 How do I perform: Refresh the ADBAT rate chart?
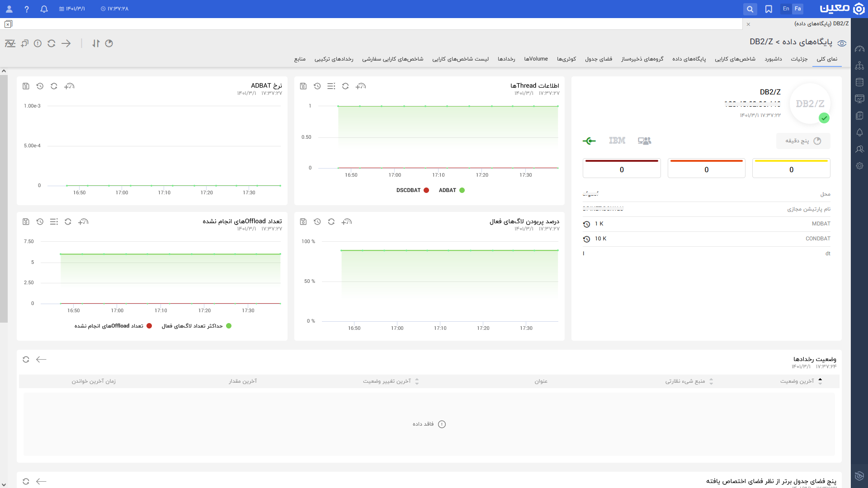(x=54, y=86)
